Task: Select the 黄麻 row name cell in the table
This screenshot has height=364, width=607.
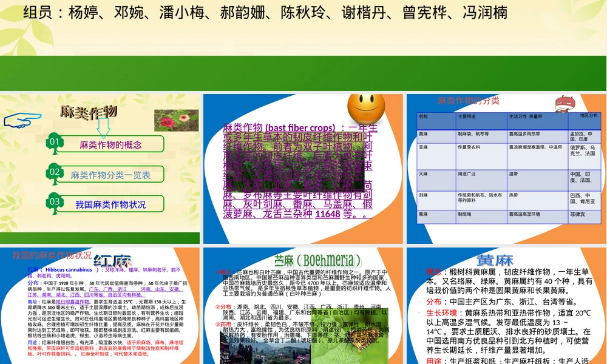Action: pos(436,136)
